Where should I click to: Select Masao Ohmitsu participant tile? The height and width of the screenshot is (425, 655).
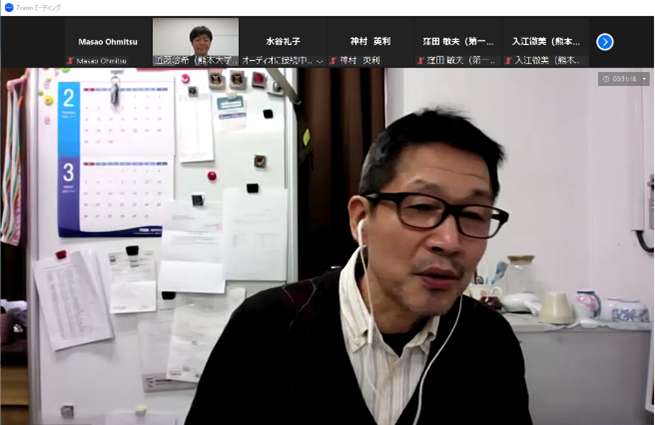(108, 41)
